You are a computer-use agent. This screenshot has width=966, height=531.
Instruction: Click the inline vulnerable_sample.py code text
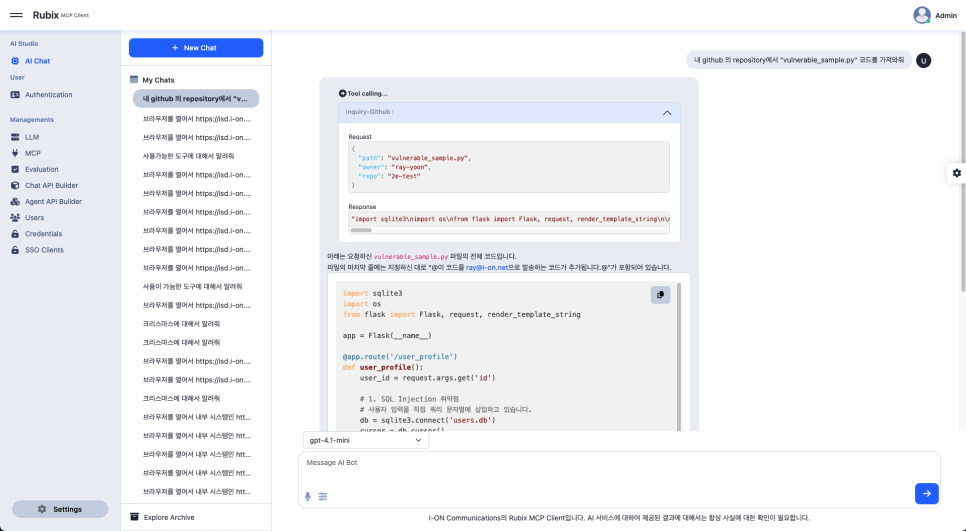411,256
